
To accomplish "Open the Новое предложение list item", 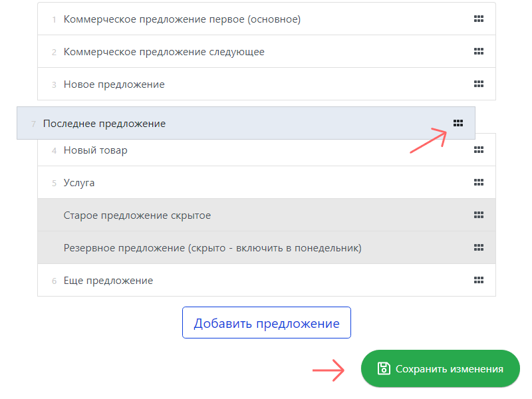I will click(114, 84).
